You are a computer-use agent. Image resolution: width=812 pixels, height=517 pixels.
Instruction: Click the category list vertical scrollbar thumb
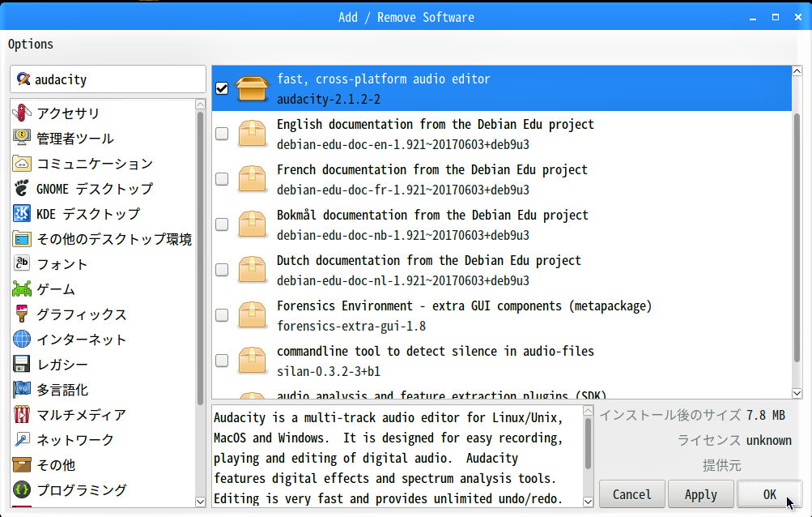(x=201, y=258)
